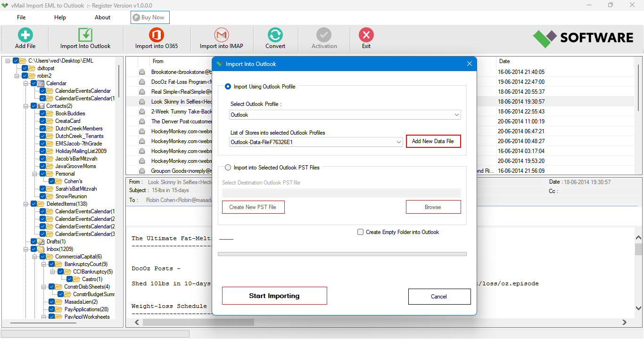Click the robin2 folder icon

32,76
